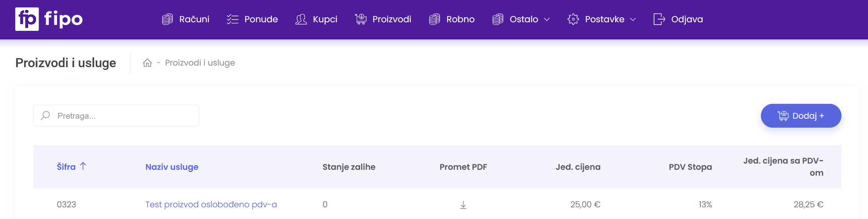Image resolution: width=868 pixels, height=219 pixels.
Task: Click the Ponude checklist icon
Action: (233, 19)
